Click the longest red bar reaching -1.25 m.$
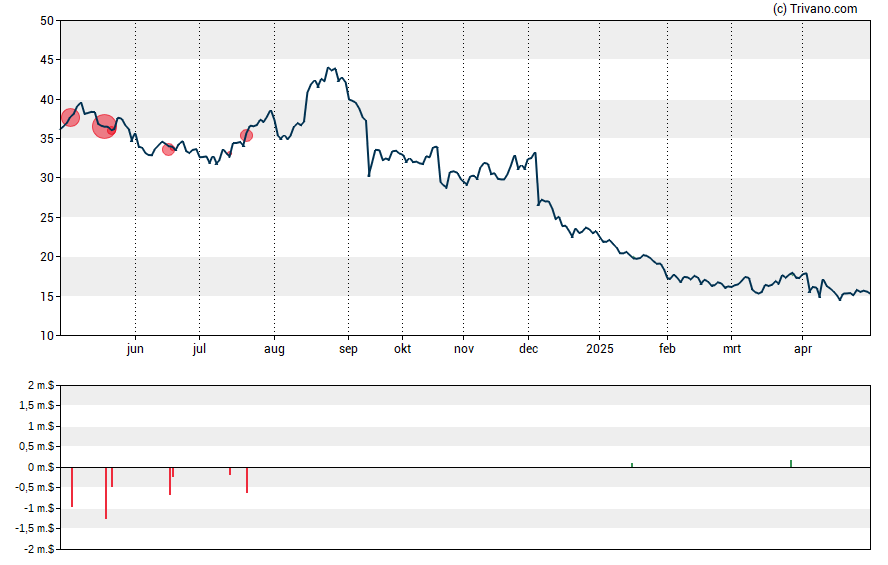The height and width of the screenshot is (565, 888). (x=106, y=493)
